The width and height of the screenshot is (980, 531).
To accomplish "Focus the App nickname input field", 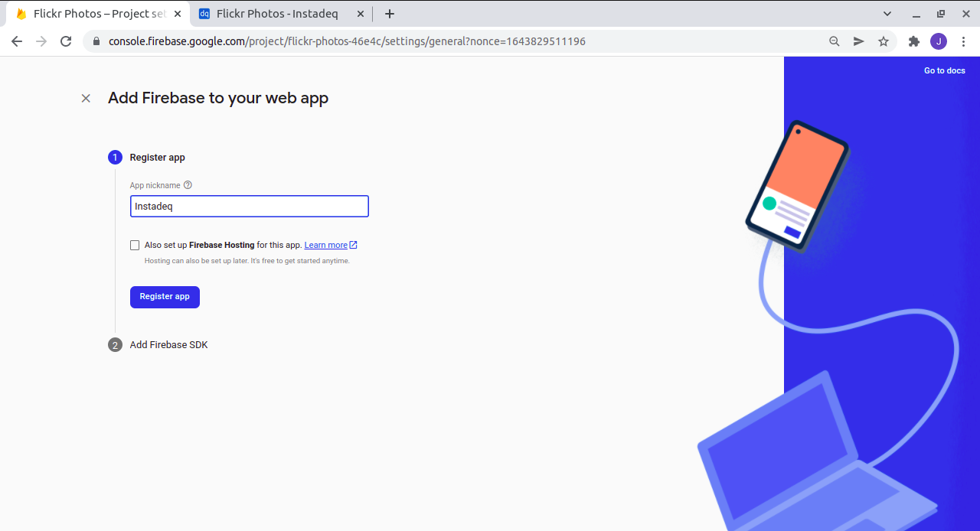I will coord(250,206).
